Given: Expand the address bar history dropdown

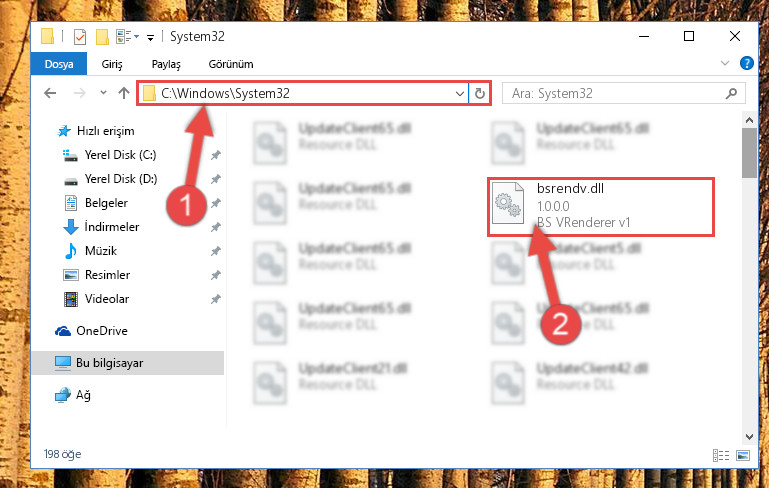Looking at the screenshot, I should (460, 93).
